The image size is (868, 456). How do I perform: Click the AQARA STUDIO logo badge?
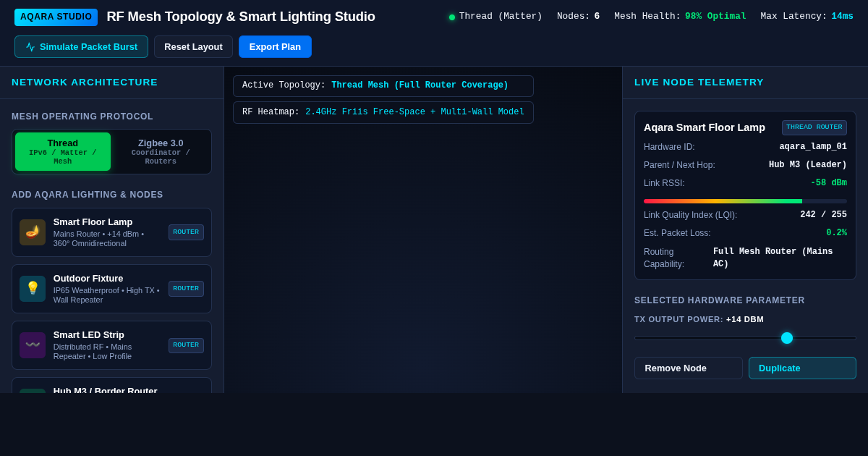coord(56,17)
